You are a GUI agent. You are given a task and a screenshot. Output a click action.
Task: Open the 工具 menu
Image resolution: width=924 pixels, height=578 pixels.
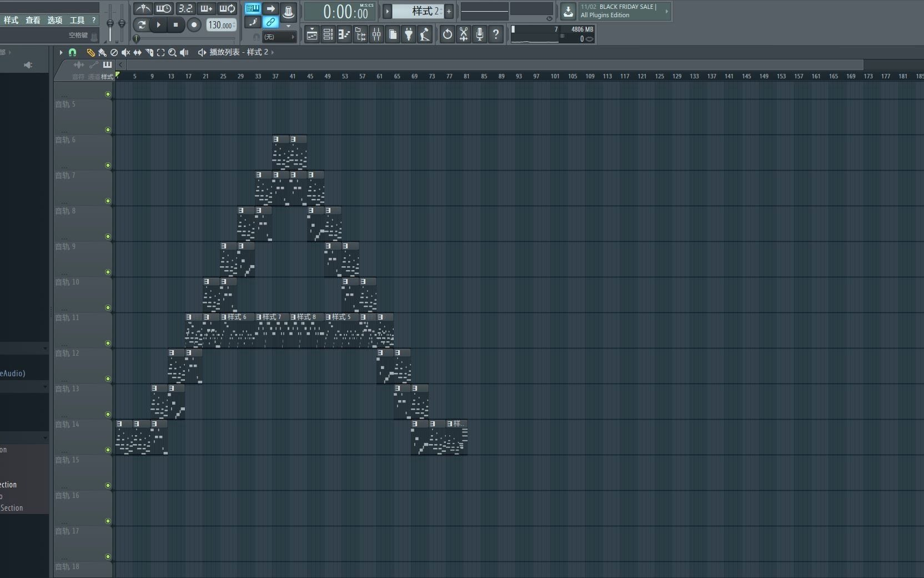[77, 20]
